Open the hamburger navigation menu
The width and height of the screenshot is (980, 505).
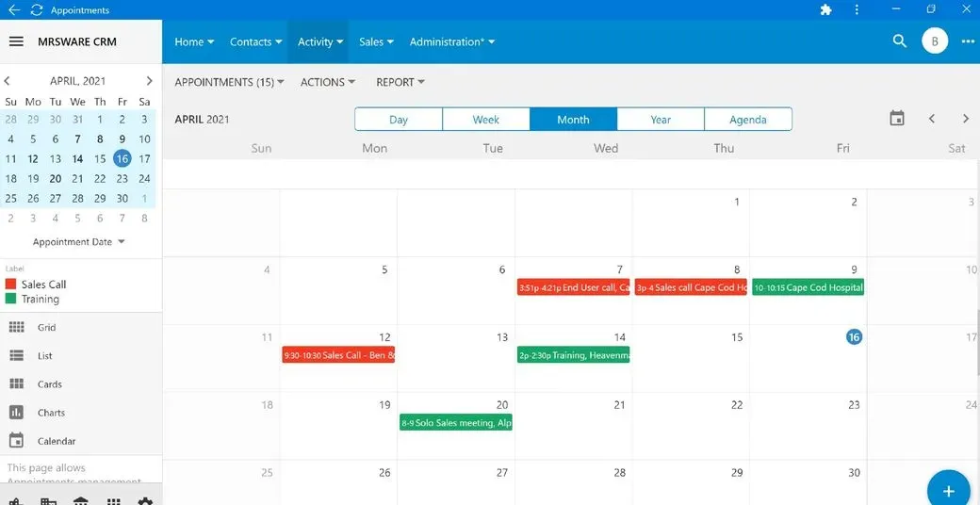coord(16,41)
